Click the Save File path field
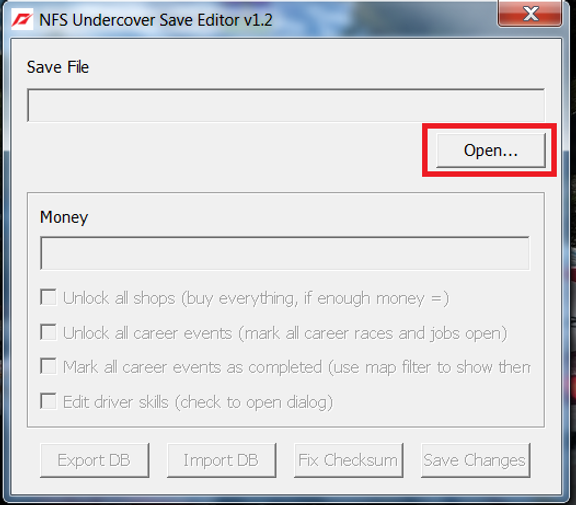 pyautogui.click(x=286, y=105)
